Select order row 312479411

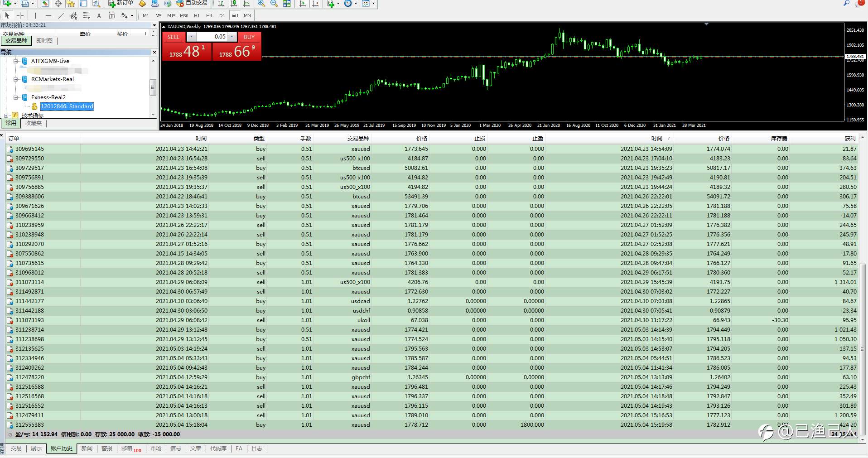pyautogui.click(x=433, y=415)
